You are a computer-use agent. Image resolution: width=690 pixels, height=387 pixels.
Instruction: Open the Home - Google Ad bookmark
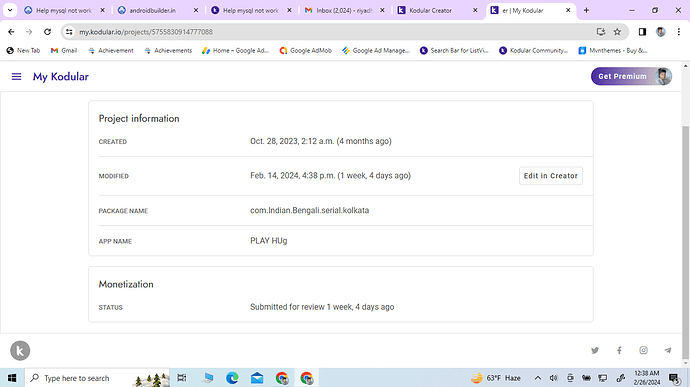click(x=235, y=51)
